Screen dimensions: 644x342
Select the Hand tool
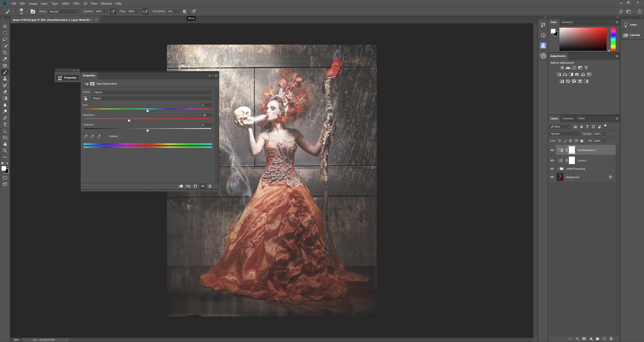[5, 144]
